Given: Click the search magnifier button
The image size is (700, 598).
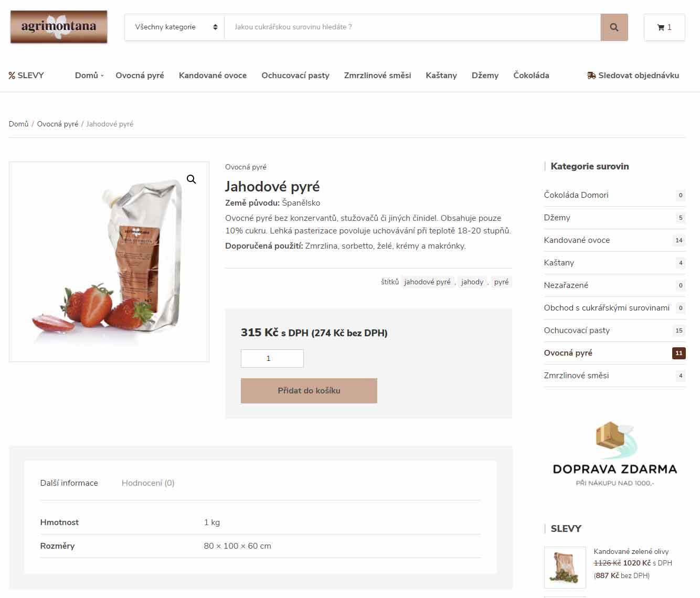Looking at the screenshot, I should (614, 27).
